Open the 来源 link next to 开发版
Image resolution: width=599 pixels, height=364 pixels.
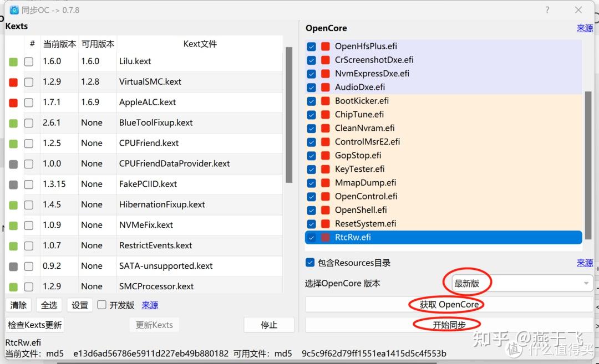pyautogui.click(x=150, y=305)
